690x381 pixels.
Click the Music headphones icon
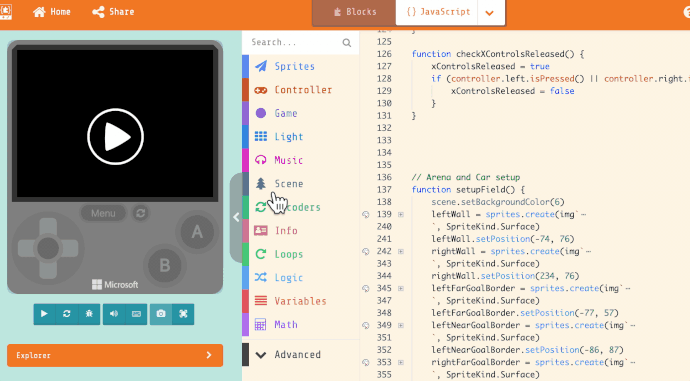261,160
